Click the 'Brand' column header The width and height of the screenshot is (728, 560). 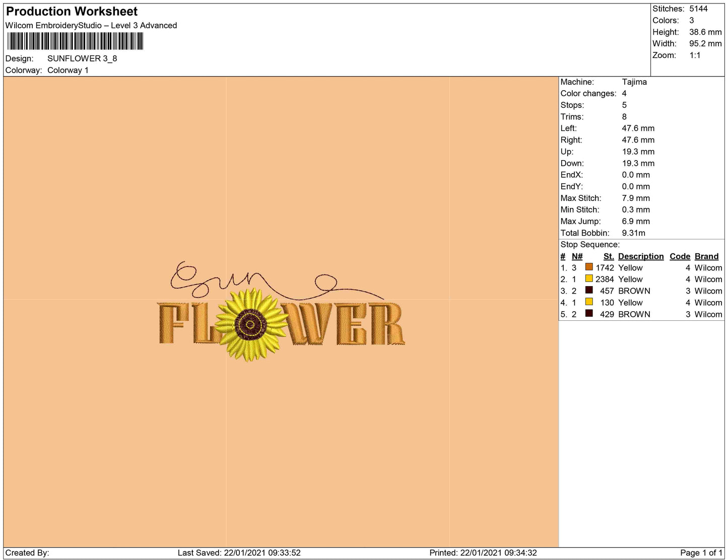[x=707, y=256]
